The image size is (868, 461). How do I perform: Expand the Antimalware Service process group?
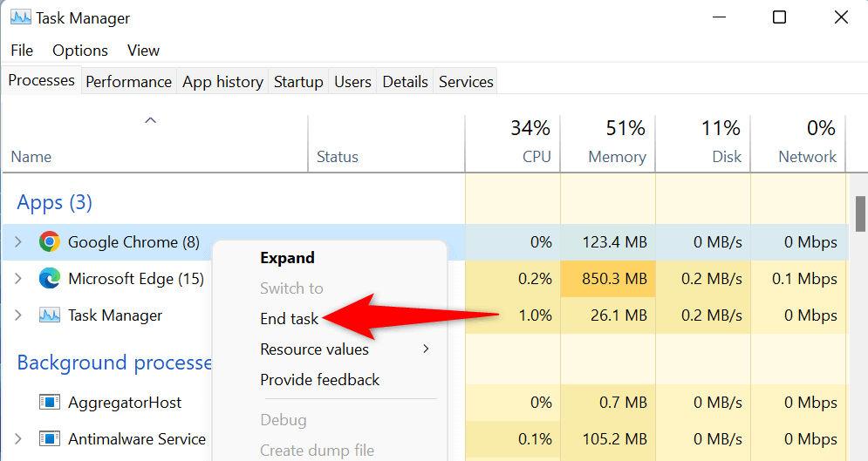pyautogui.click(x=19, y=438)
